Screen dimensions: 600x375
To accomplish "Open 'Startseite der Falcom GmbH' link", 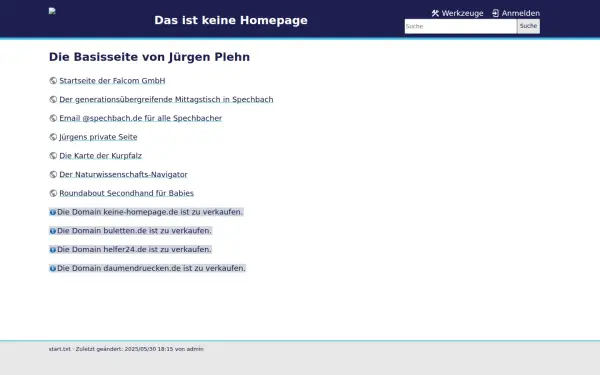I will pos(112,81).
